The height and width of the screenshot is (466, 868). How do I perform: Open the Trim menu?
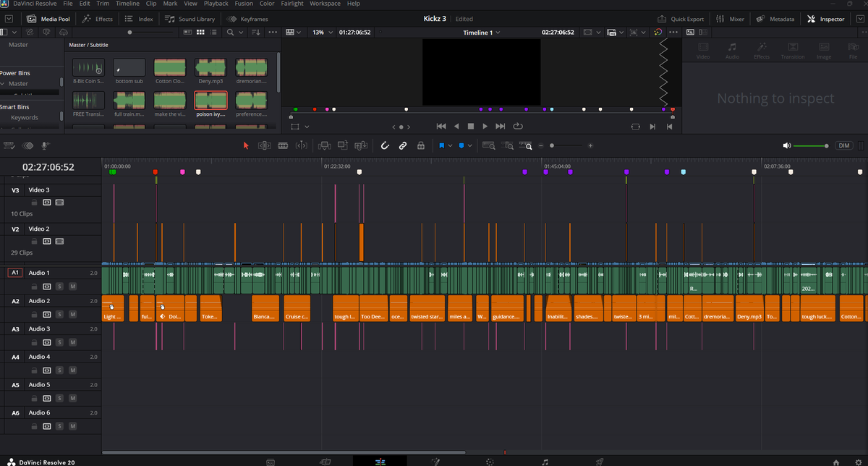103,4
